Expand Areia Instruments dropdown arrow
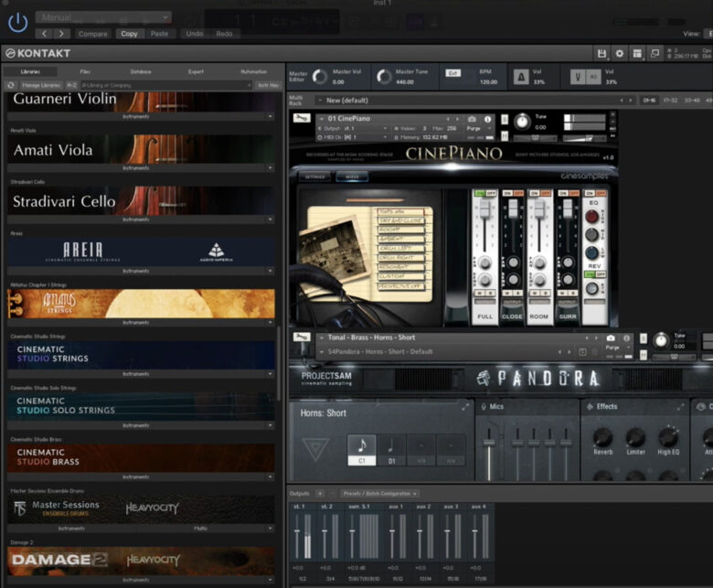The height and width of the screenshot is (588, 713). (x=270, y=271)
